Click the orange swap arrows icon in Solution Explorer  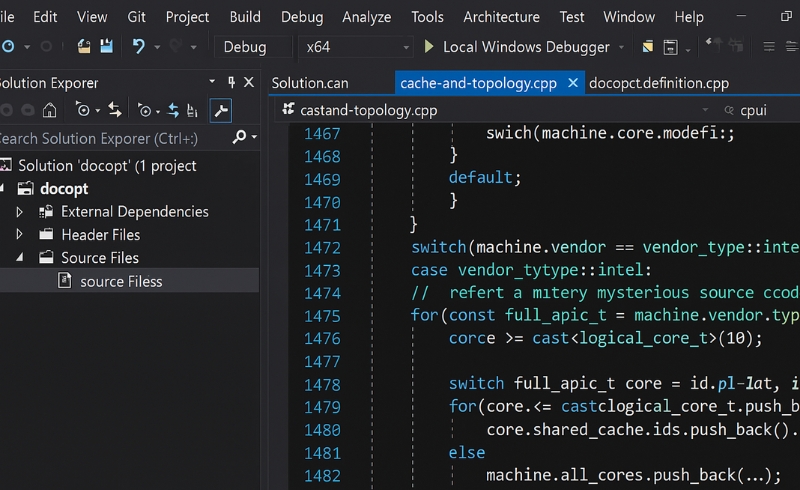pyautogui.click(x=115, y=110)
